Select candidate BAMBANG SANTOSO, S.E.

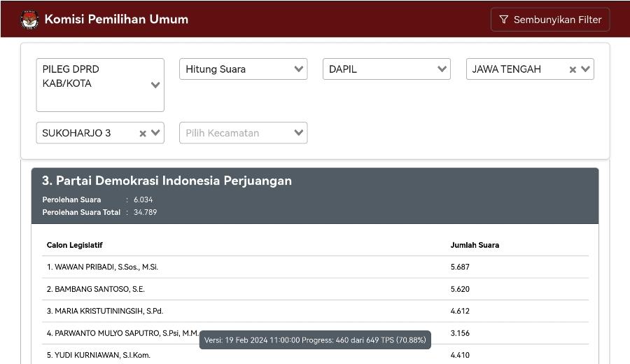96,289
